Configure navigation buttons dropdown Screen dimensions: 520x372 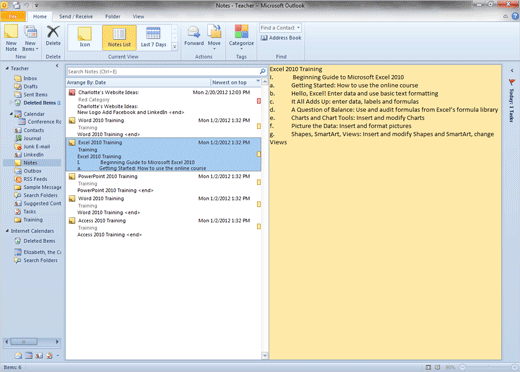coord(58,356)
